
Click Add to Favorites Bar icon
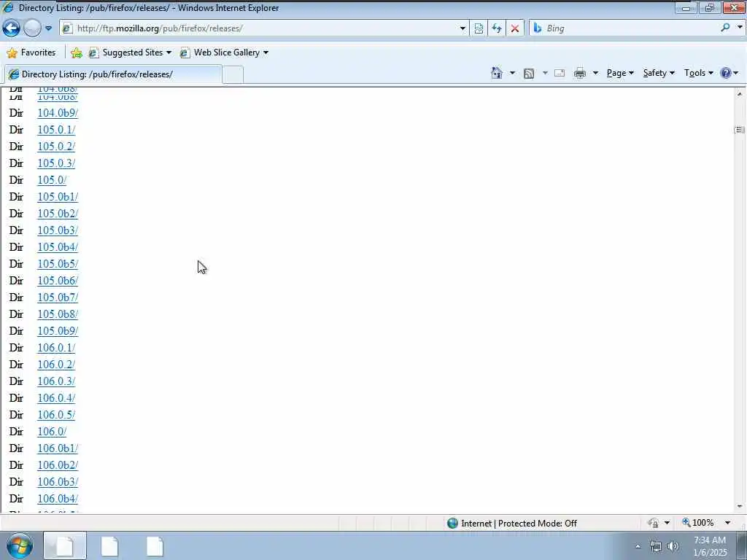click(x=76, y=52)
